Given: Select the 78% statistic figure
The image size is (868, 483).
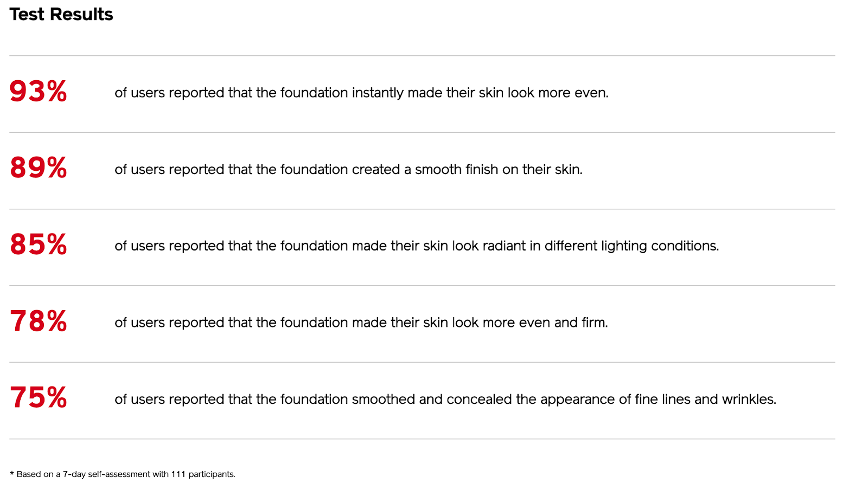Looking at the screenshot, I should point(39,321).
